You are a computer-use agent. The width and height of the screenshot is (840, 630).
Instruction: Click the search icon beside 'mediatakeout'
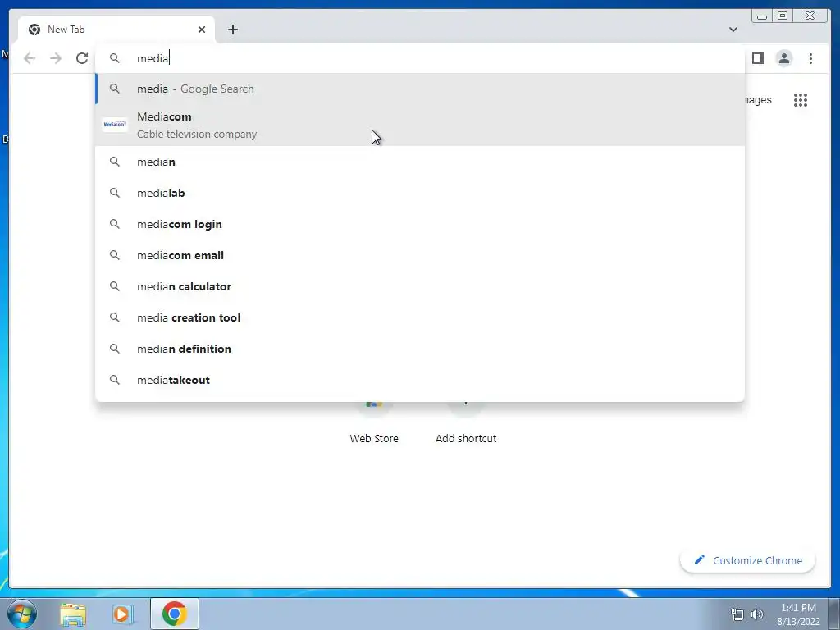point(115,380)
